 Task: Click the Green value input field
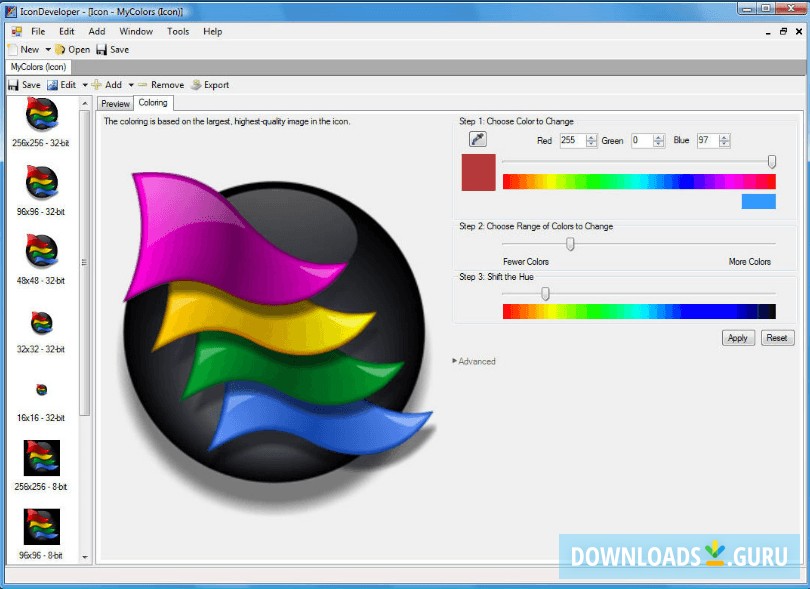(x=642, y=140)
